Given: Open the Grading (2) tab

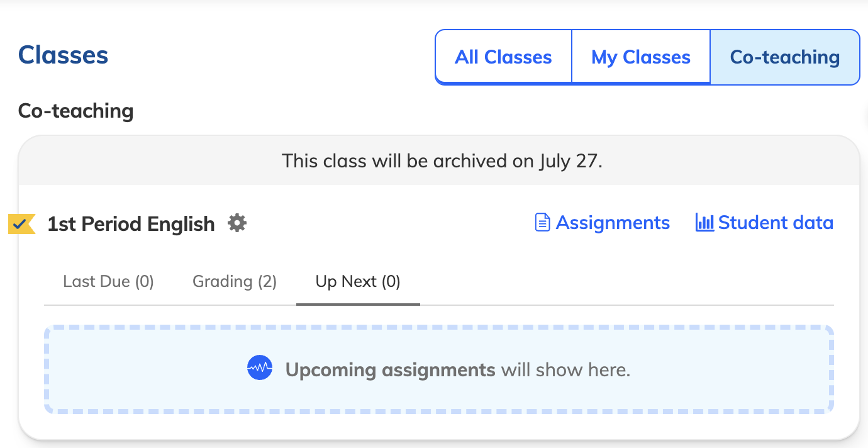Looking at the screenshot, I should click(x=235, y=281).
